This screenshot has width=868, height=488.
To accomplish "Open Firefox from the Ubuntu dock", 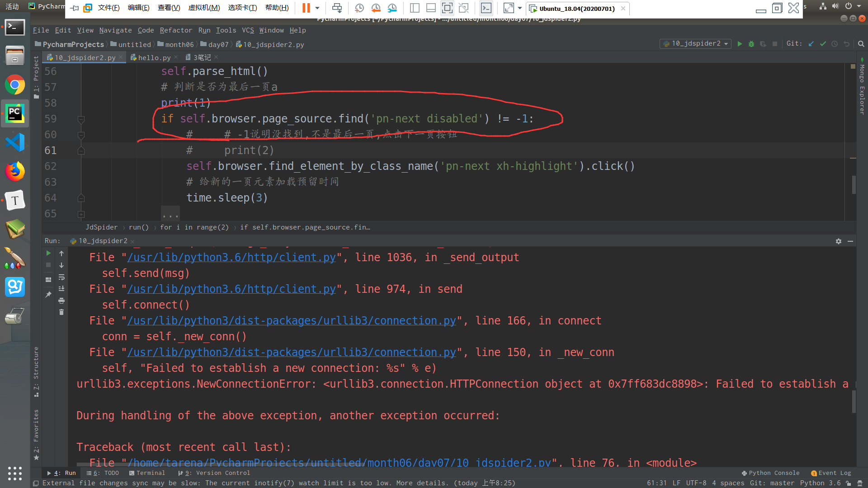I will [15, 171].
